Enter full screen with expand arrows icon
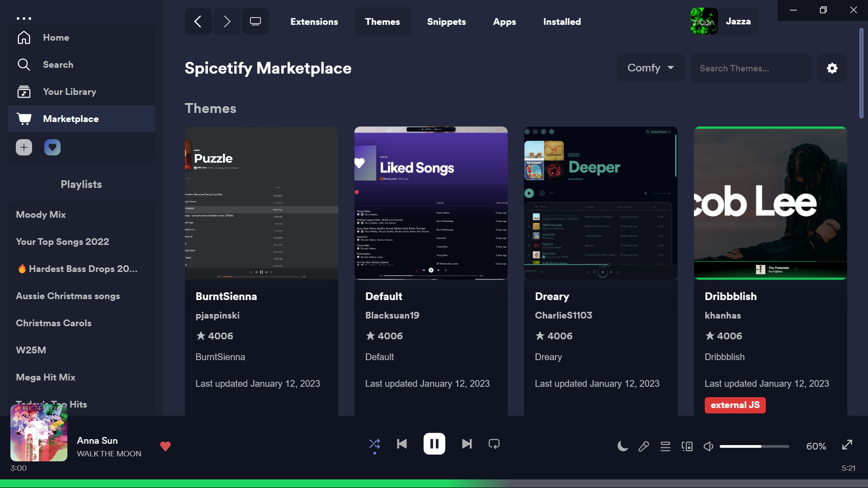The height and width of the screenshot is (488, 868). 847,445
